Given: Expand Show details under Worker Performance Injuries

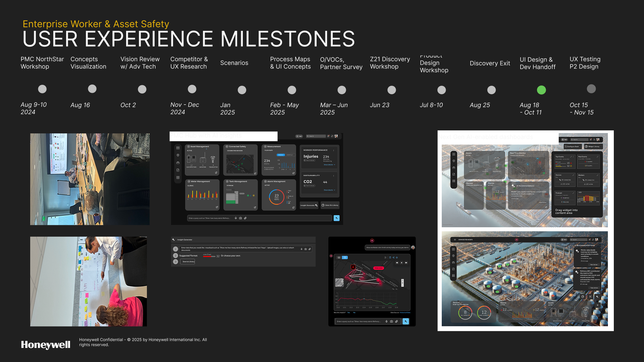Looking at the screenshot, I should click(329, 165).
